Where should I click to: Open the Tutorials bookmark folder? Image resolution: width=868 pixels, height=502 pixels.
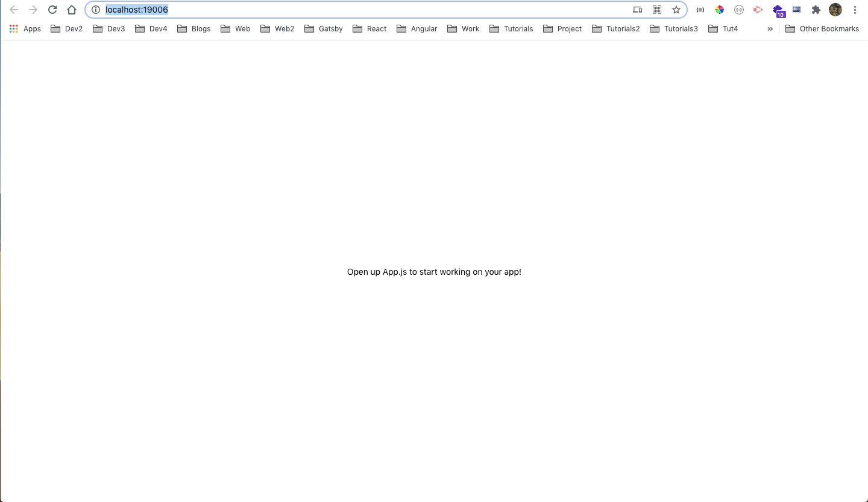511,29
